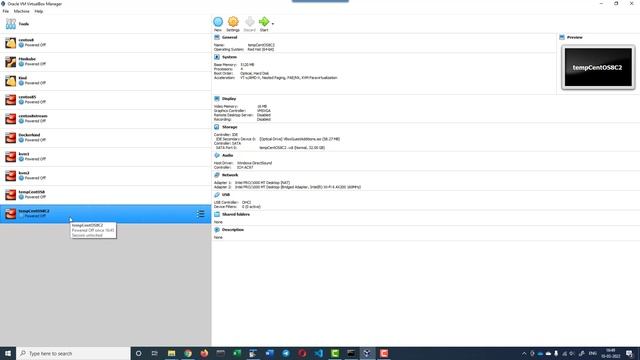Viewport: 640px width, 360px height.
Task: Show hidden system tray icons
Action: click(x=524, y=353)
